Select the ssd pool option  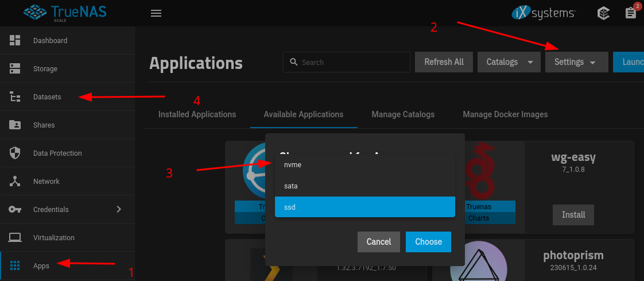click(x=364, y=207)
